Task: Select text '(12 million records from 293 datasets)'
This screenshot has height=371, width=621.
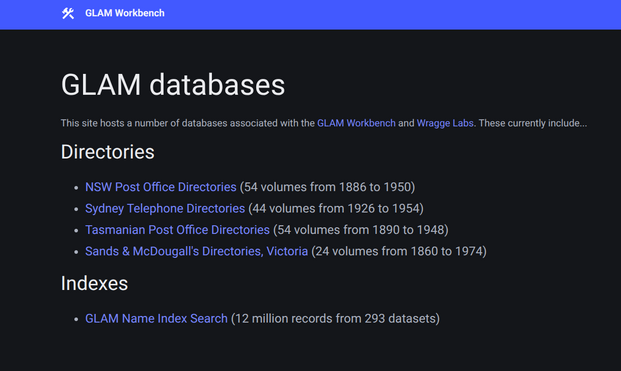Action: tap(335, 318)
